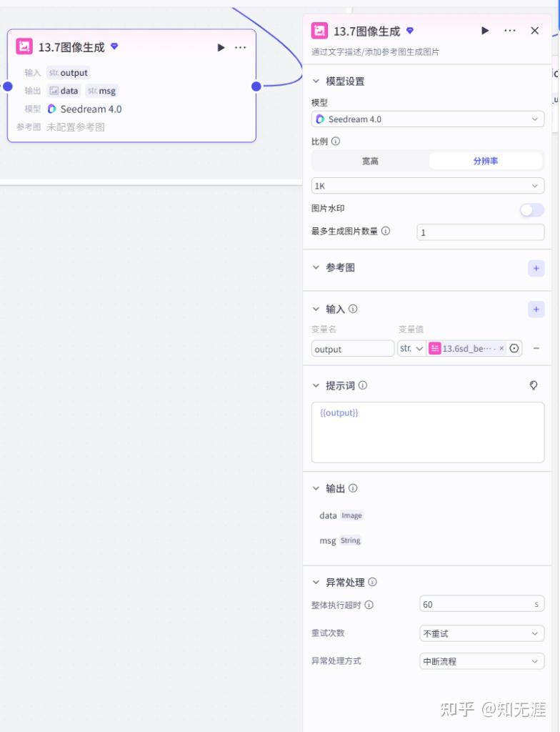The width and height of the screenshot is (560, 732).
Task: Close the 13.7图像生成 settings panel
Action: (535, 31)
